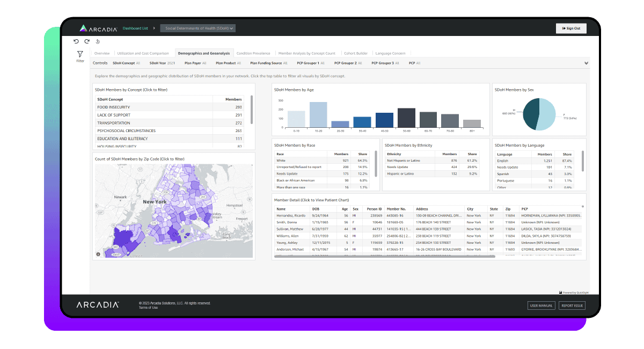Click Member Detail horizontal scrollbar
Screen dimensions: 644x349
click(x=384, y=257)
